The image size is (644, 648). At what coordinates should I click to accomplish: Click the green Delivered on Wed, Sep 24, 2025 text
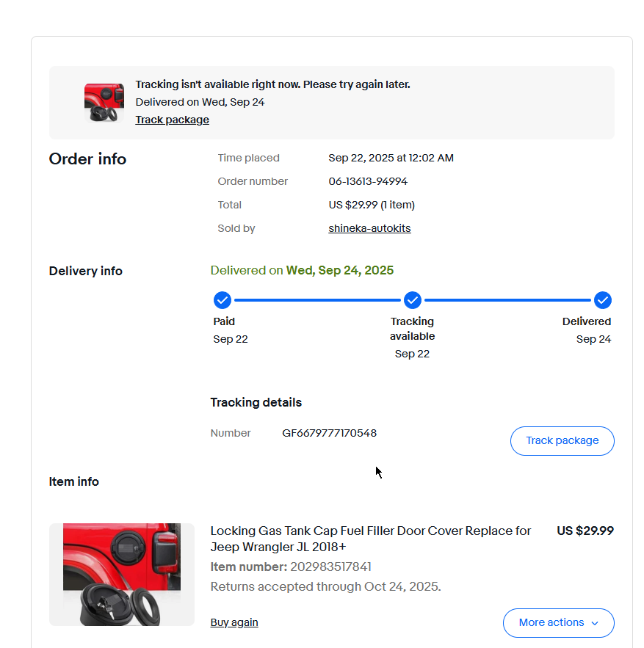coord(302,270)
